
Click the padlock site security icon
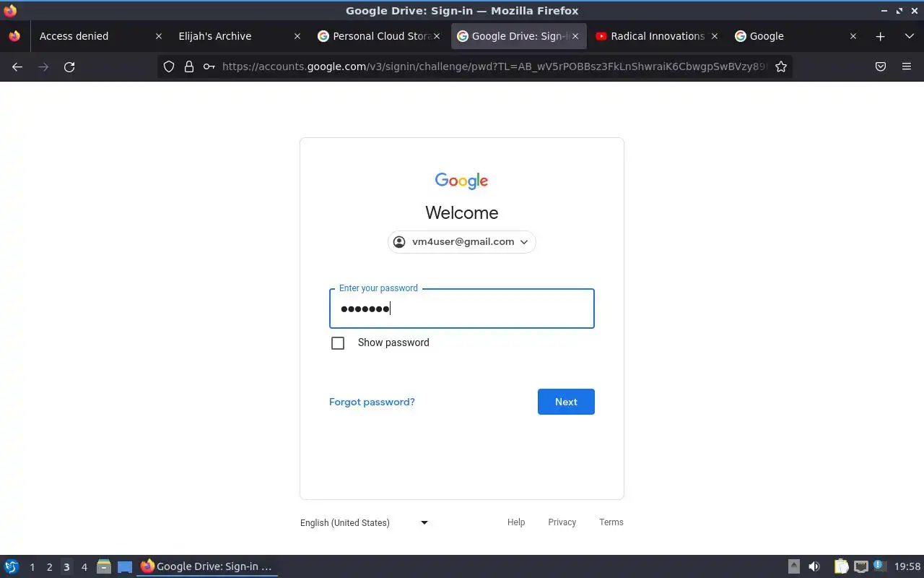pyautogui.click(x=189, y=66)
